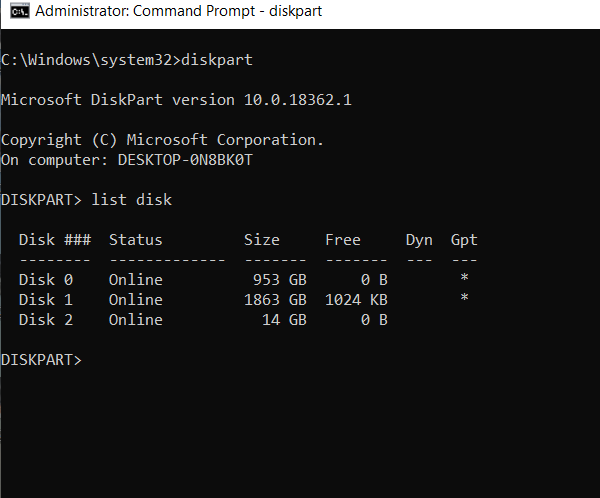
Task: Click the 'Disk 2' row label
Action: (x=46, y=320)
